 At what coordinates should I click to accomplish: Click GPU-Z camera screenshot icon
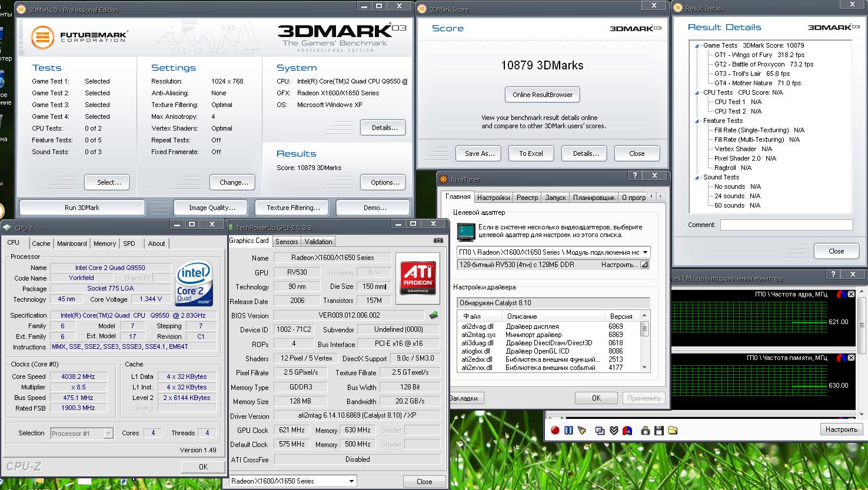(438, 241)
